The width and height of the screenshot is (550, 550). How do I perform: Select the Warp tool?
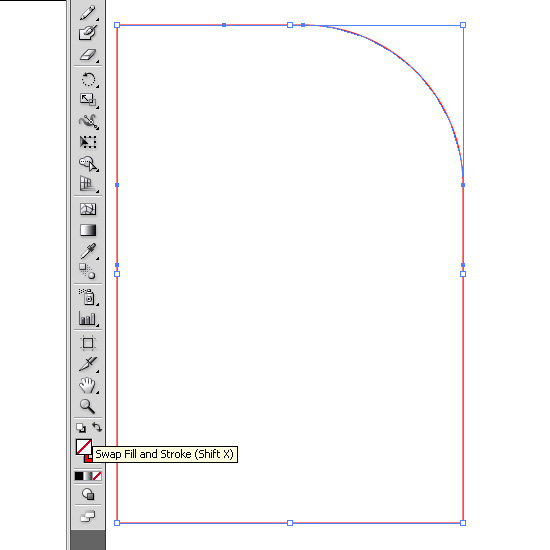(88, 121)
